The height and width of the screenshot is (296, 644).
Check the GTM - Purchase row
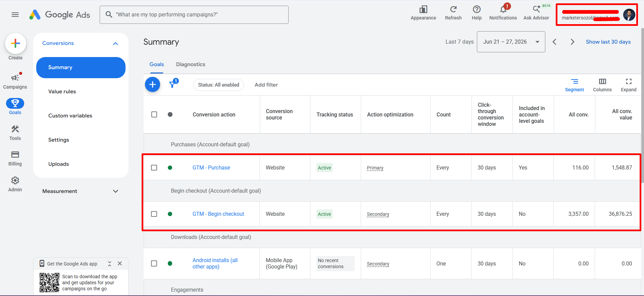tap(154, 167)
